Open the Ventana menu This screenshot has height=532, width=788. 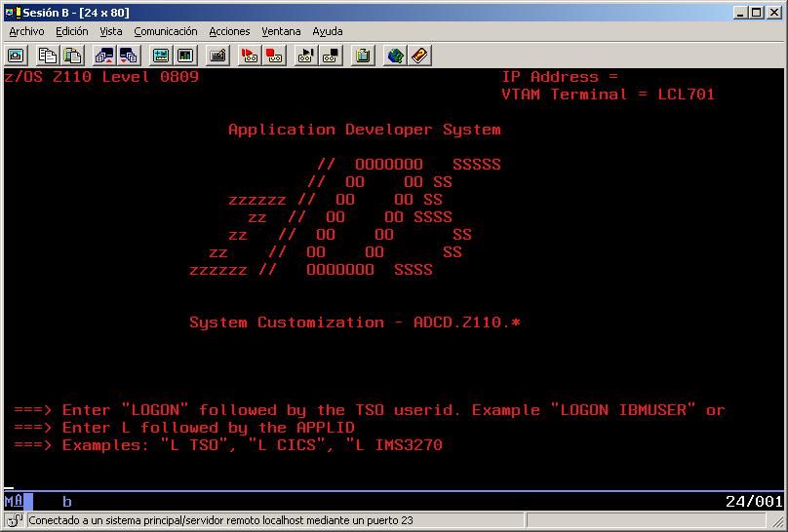(x=281, y=31)
